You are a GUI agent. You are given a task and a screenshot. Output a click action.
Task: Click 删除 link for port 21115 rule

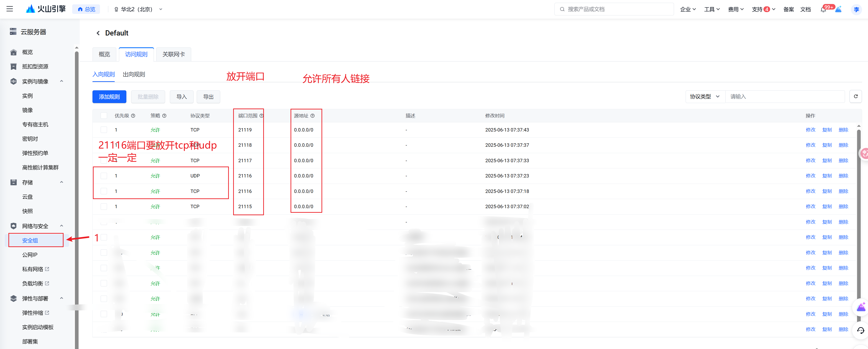click(843, 207)
